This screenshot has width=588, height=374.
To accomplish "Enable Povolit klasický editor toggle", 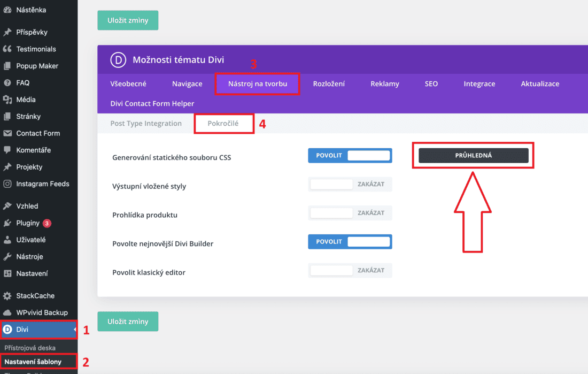I will point(350,270).
